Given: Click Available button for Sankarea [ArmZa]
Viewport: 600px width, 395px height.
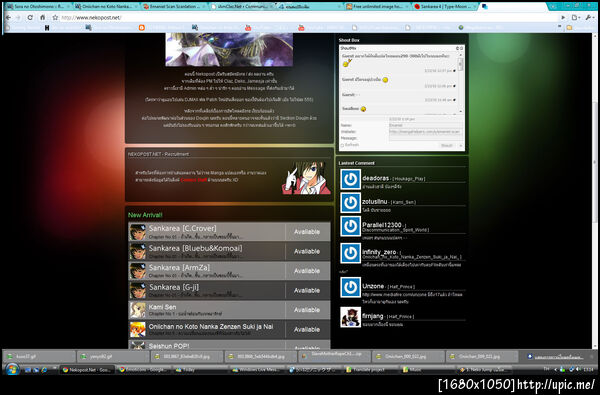Looking at the screenshot, I should coord(307,271).
